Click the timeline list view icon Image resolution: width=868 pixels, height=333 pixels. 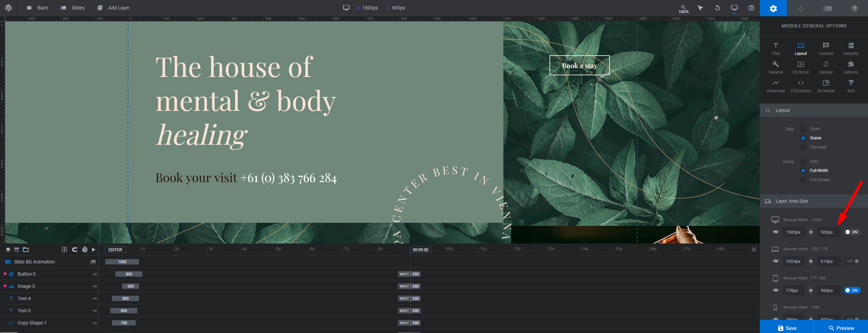[x=17, y=250]
